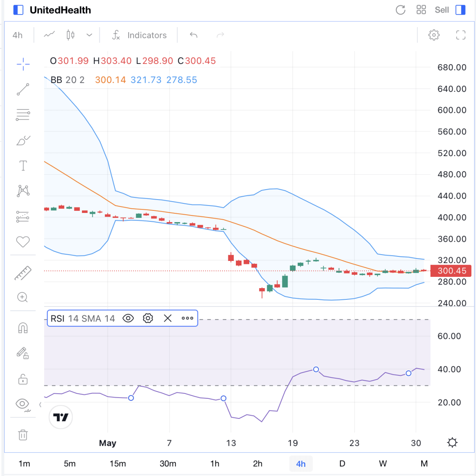Select the trend line drawing tool
476x476 pixels.
coord(23,89)
